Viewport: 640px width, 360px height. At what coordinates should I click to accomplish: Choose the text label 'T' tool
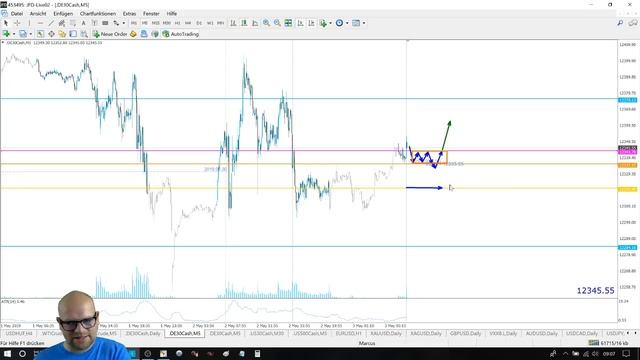(94, 23)
